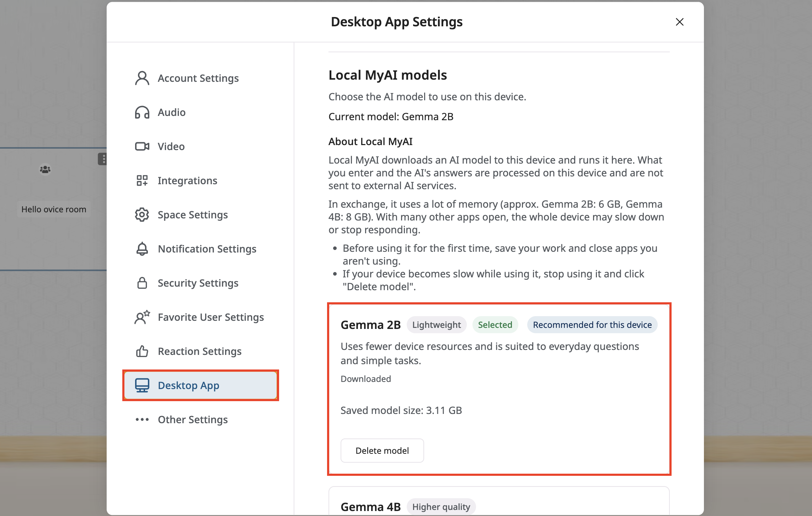The image size is (812, 516).
Task: Select Security Settings in sidebar
Action: [x=201, y=283]
